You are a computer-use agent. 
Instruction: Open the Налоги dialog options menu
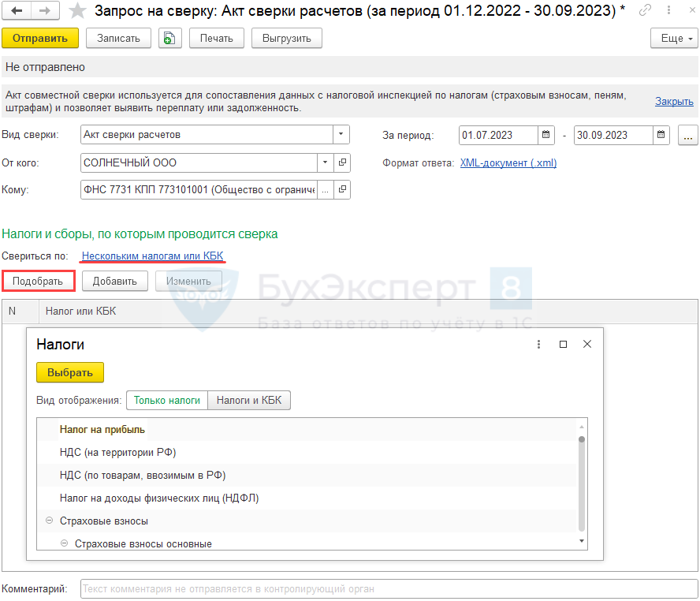point(539,345)
